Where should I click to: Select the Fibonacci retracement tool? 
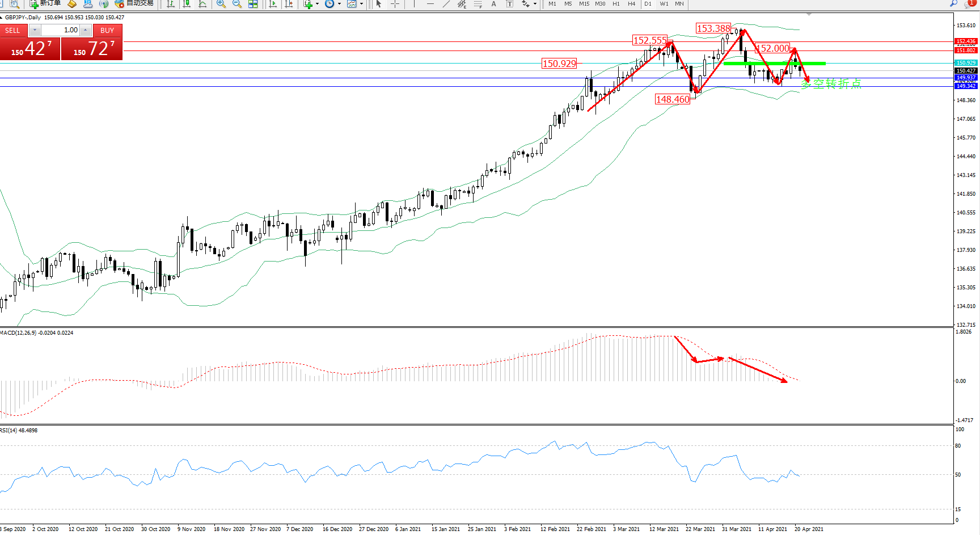478,4
